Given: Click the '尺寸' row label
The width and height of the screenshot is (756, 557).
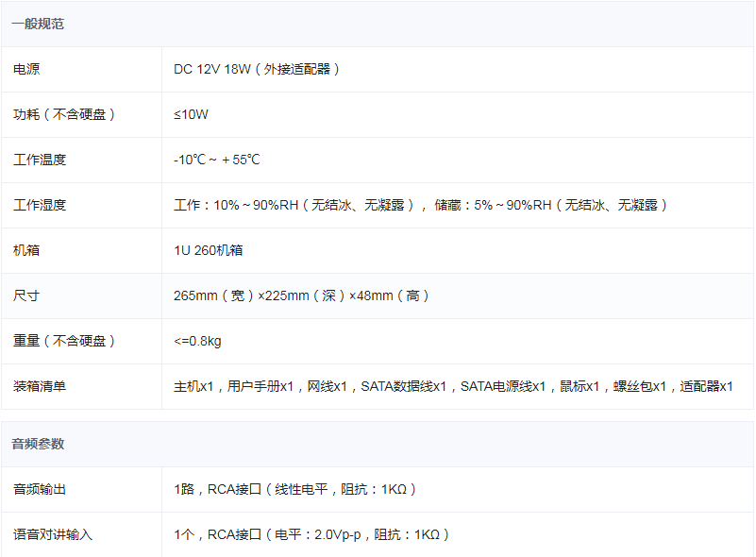Looking at the screenshot, I should 26,296.
